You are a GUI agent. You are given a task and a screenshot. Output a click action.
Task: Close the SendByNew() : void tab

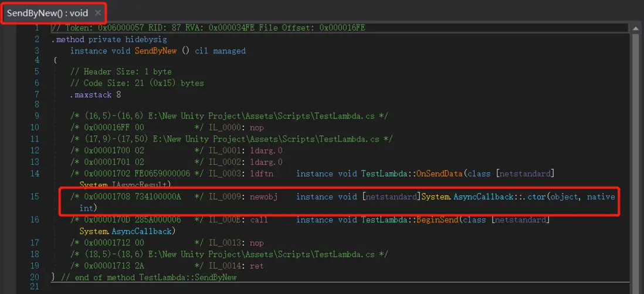coord(97,12)
